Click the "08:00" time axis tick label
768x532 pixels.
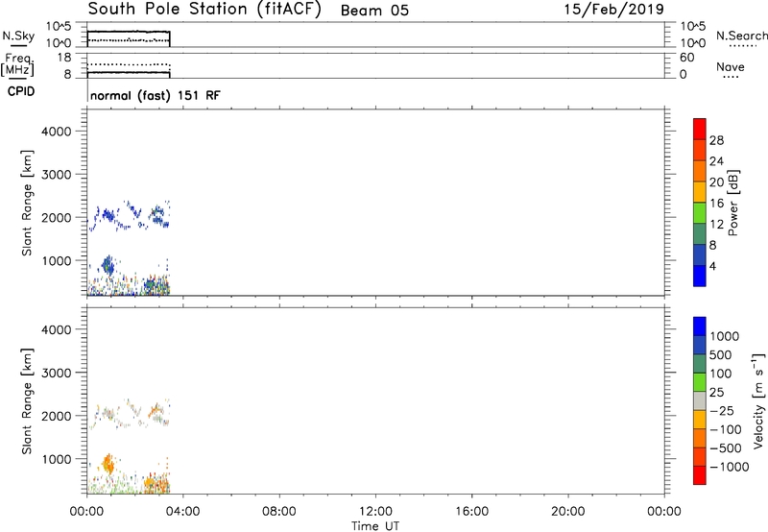point(279,512)
